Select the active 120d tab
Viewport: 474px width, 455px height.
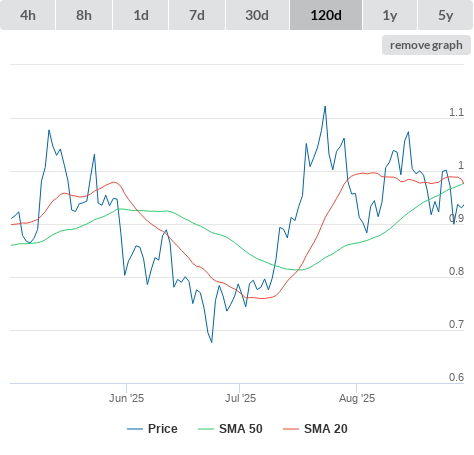pos(326,15)
